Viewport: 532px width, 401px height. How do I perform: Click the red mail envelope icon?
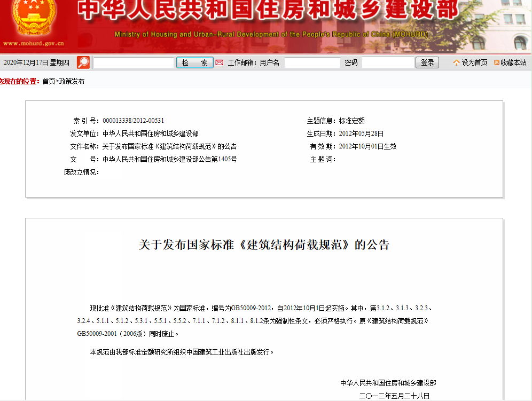(220, 62)
